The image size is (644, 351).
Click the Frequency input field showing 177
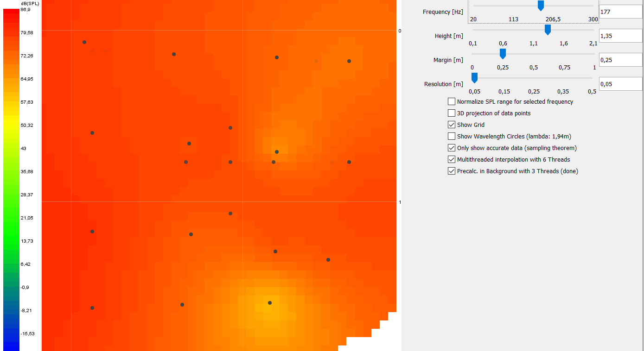pos(620,12)
